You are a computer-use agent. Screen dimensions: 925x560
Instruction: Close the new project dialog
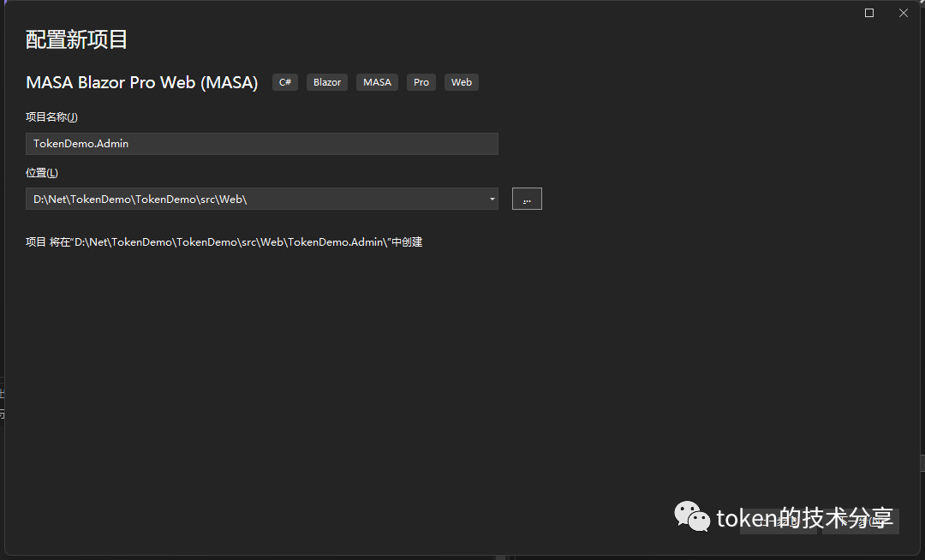point(904,13)
